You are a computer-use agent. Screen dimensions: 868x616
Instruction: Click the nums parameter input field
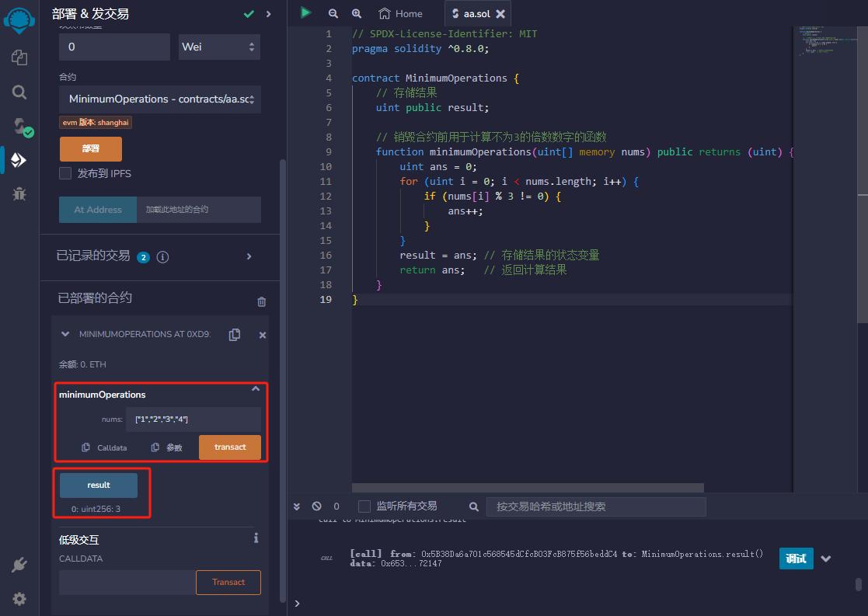(x=193, y=419)
